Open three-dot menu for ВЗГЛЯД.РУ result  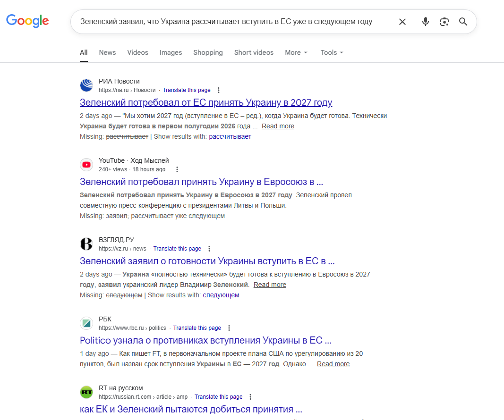point(209,249)
